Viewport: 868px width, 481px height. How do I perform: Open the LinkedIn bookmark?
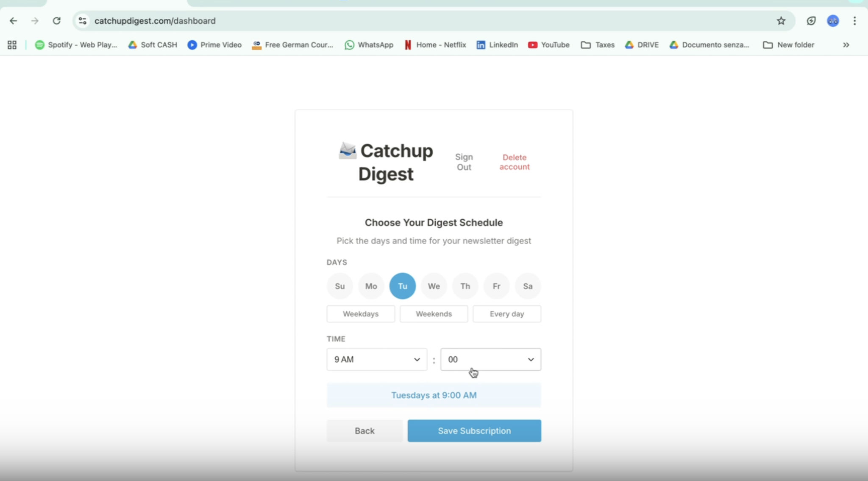(x=497, y=45)
